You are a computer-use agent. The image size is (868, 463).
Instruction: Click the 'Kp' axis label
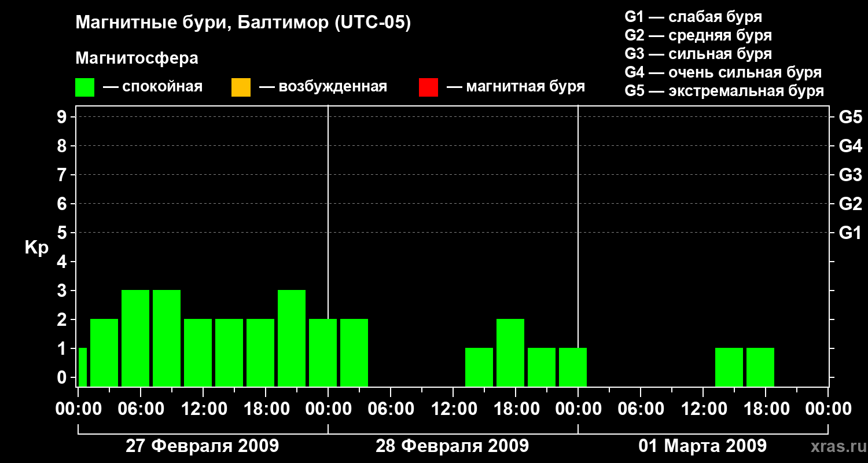coord(36,248)
